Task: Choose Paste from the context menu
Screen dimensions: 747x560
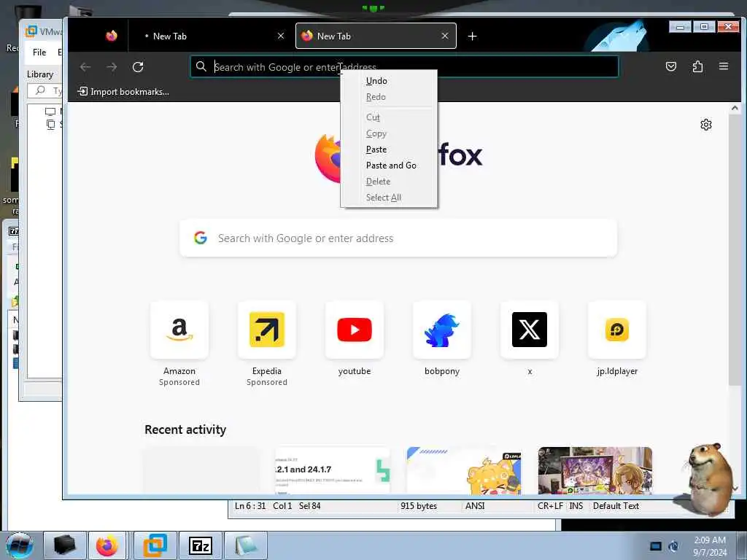Action: [376, 149]
